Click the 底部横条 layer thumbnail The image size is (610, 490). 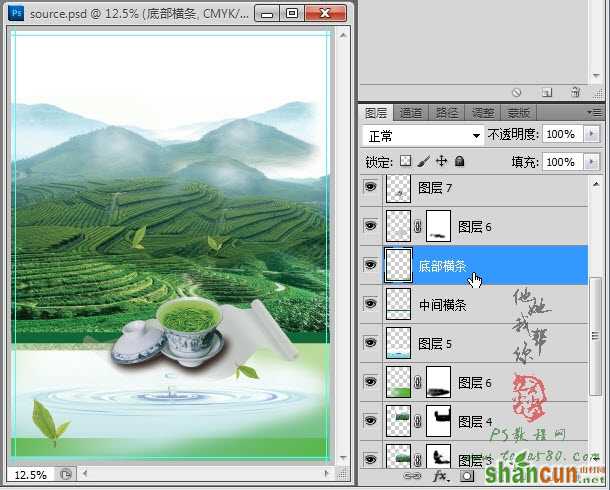tap(398, 265)
